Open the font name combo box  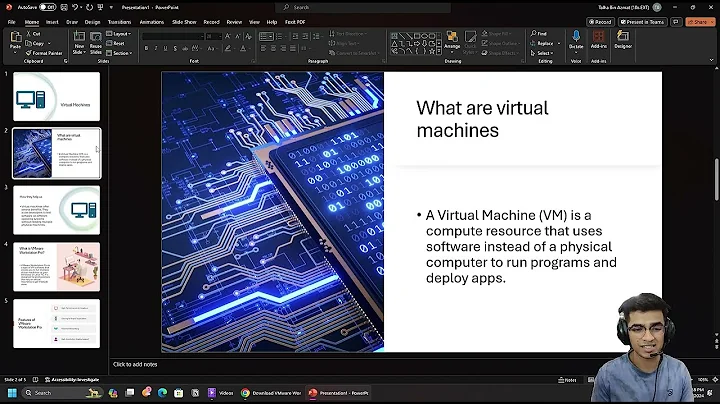[173, 36]
